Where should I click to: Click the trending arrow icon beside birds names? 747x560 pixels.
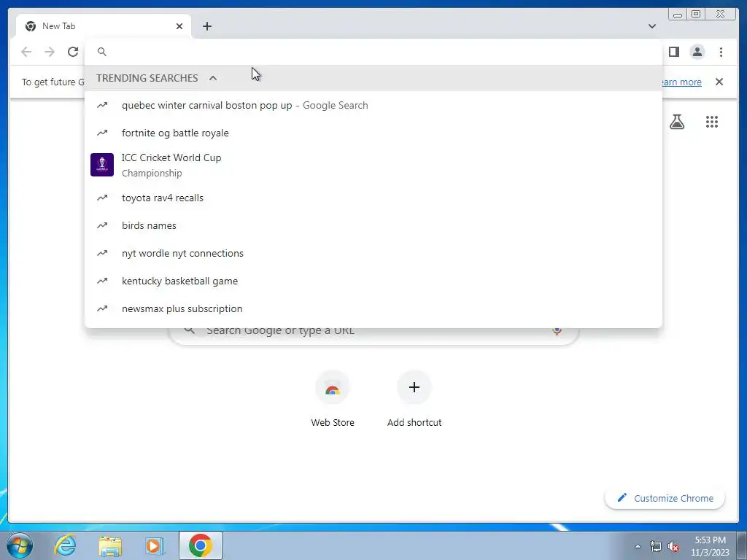click(x=102, y=225)
